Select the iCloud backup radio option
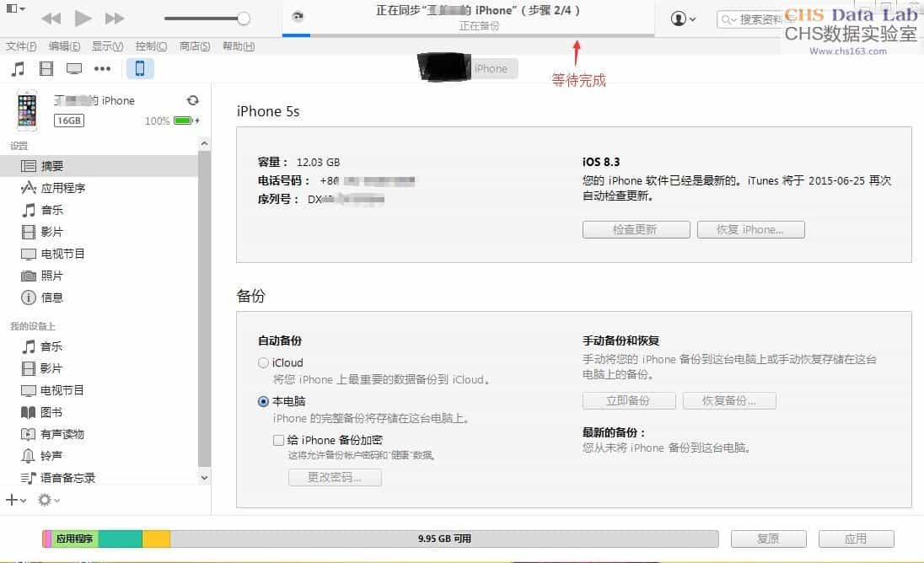Screen dimensions: 924x563 (263, 362)
